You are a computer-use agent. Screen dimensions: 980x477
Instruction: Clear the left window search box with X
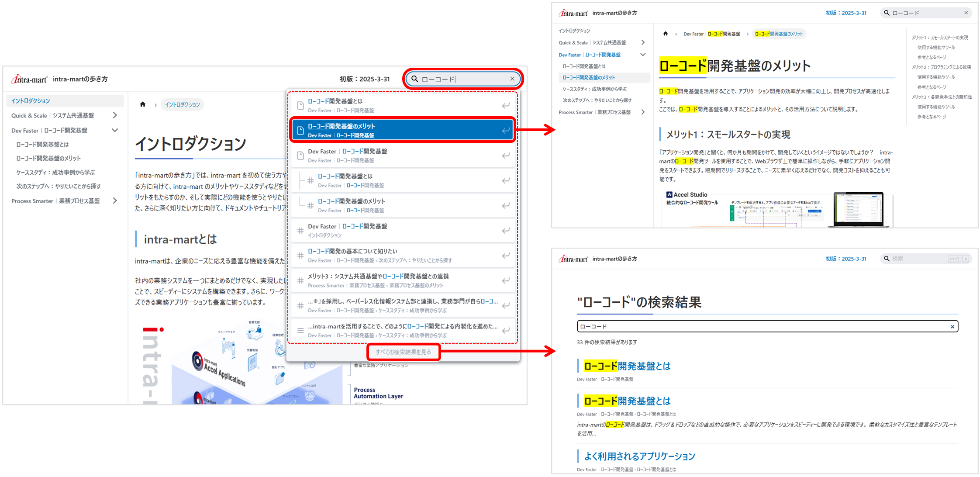[x=512, y=79]
